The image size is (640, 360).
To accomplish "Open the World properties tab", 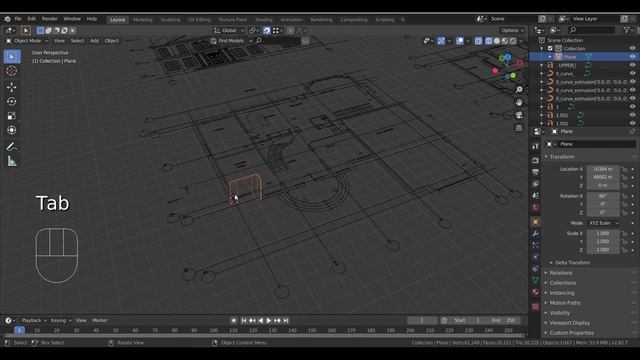I will [536, 207].
